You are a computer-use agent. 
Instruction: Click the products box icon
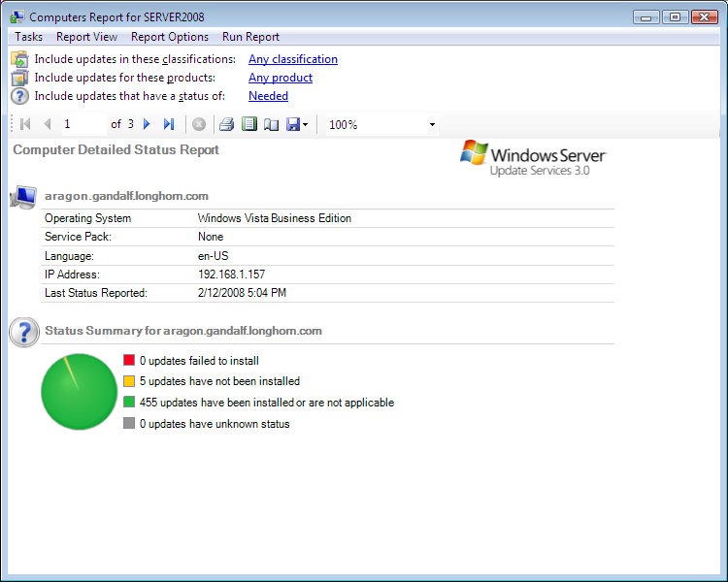pos(19,78)
